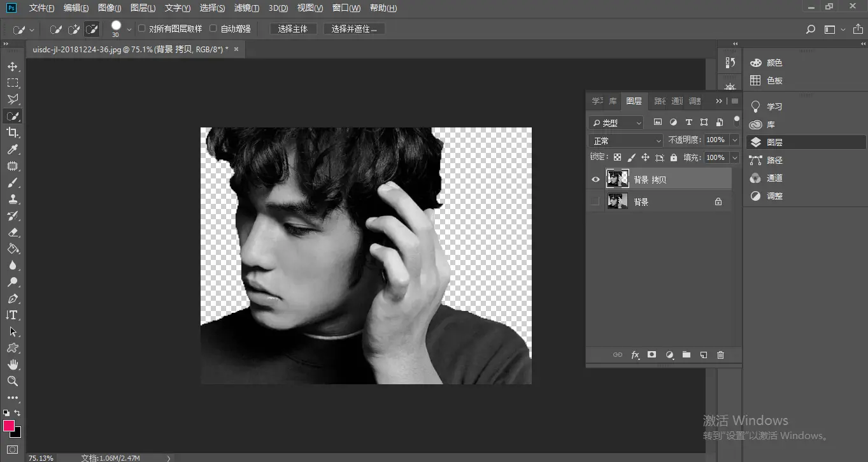Switch to the 库 panel tab

tap(613, 101)
